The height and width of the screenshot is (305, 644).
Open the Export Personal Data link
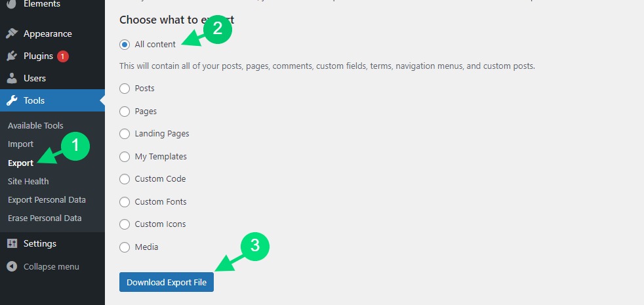click(47, 200)
